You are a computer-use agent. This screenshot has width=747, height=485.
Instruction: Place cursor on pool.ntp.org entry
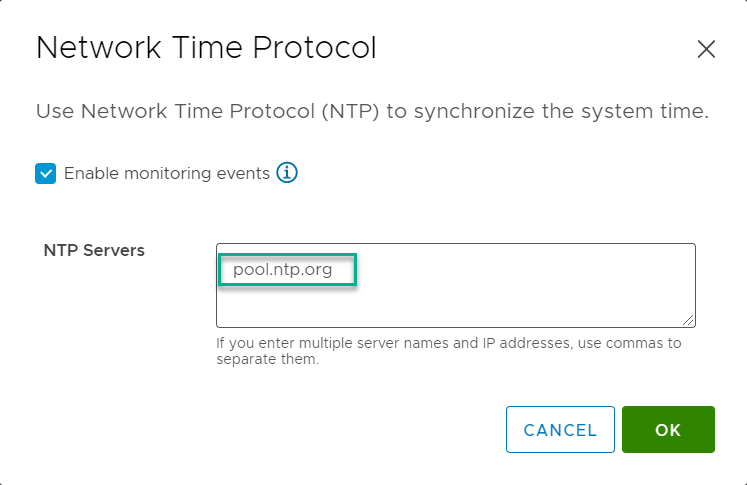[x=282, y=269]
